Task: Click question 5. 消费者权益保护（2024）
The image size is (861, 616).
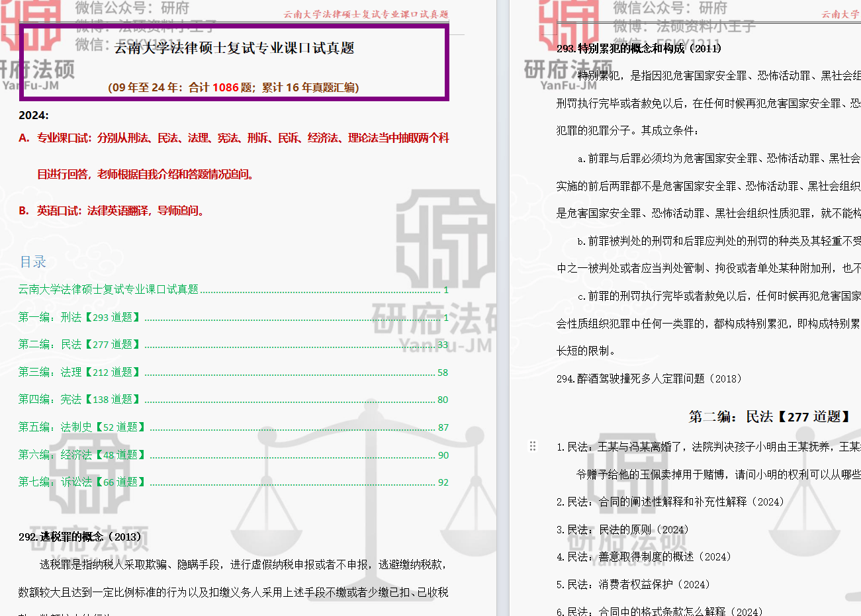Action: coord(633,584)
